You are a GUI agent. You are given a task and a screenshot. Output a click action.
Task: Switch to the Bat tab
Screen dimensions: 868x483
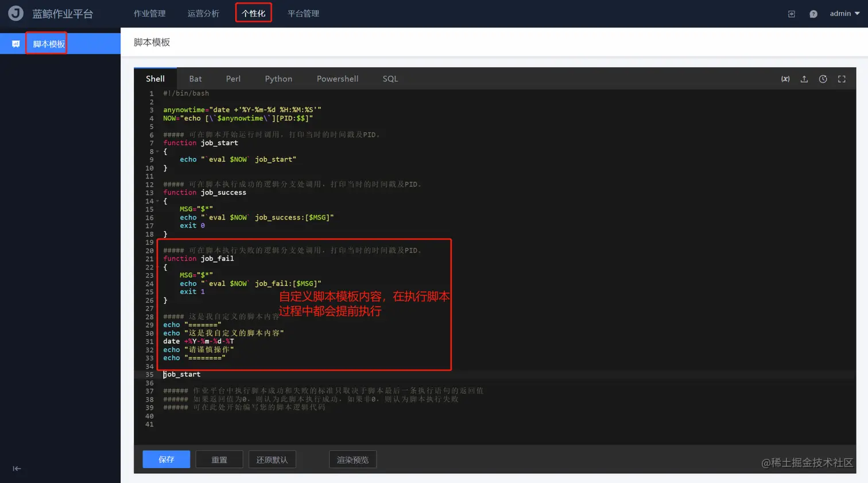pyautogui.click(x=196, y=79)
